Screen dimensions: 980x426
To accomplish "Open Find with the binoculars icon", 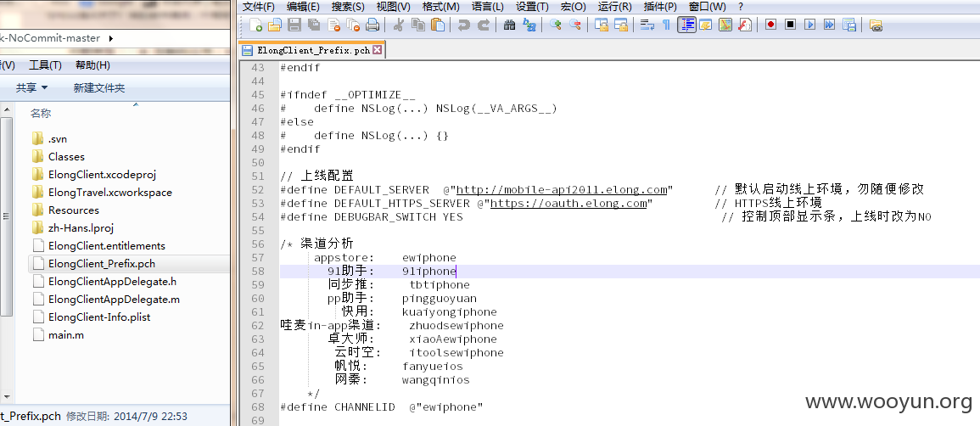I will tap(509, 25).
